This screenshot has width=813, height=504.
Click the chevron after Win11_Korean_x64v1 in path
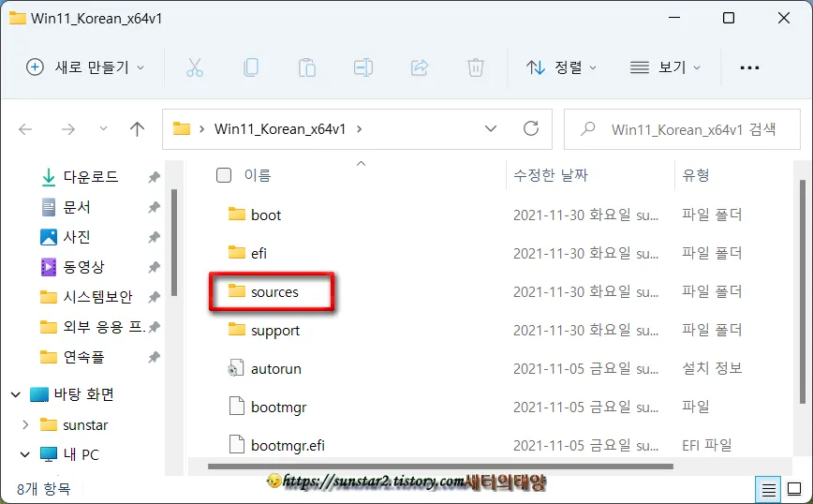coord(360,129)
